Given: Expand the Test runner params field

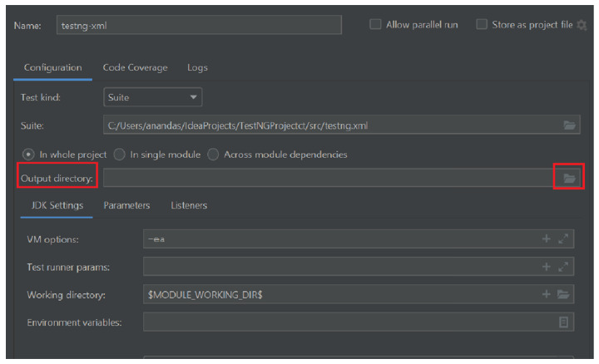Looking at the screenshot, I should tap(563, 267).
